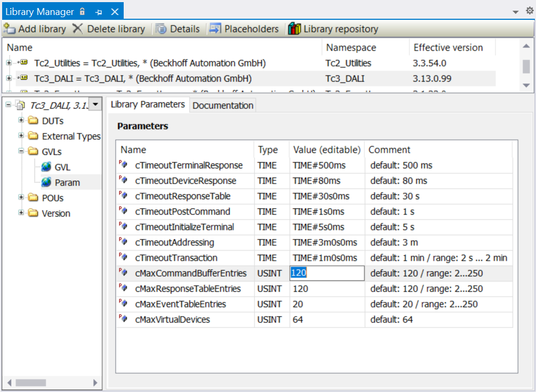Collapse the GVLs folder
This screenshot has width=536, height=392.
point(21,150)
